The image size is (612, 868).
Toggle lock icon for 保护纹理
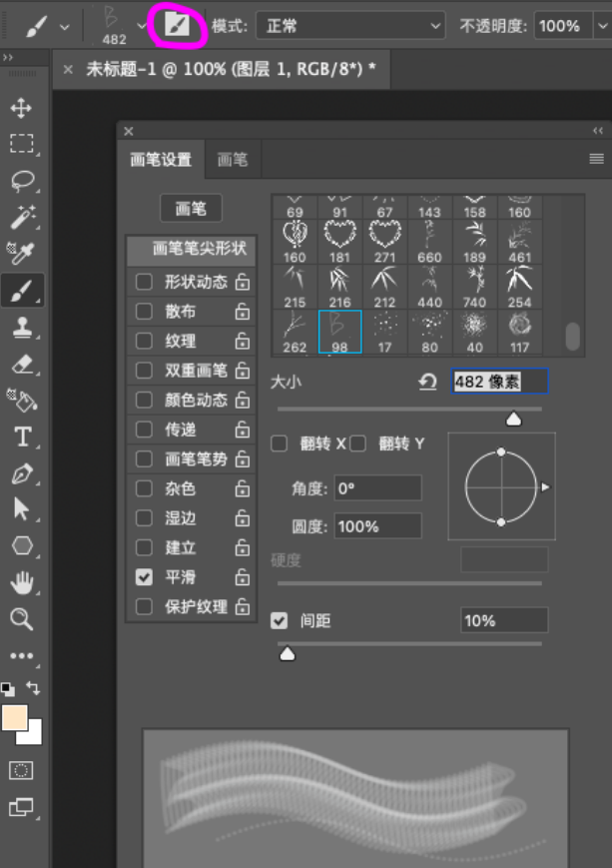[x=243, y=606]
